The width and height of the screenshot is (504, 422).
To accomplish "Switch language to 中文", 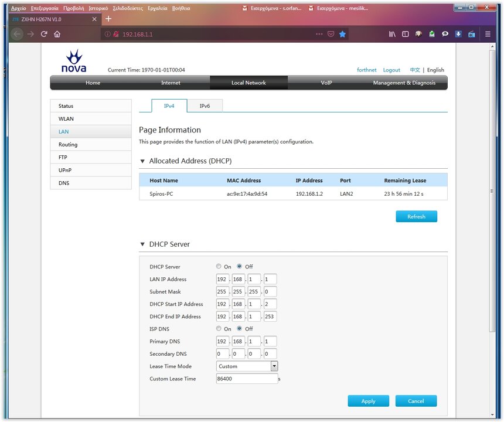I will coord(415,70).
